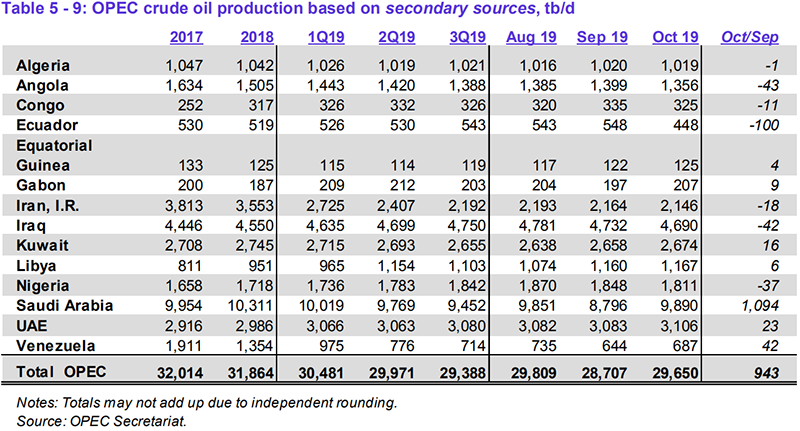Click Total OPEC Oct 19 value 29,650

click(675, 373)
